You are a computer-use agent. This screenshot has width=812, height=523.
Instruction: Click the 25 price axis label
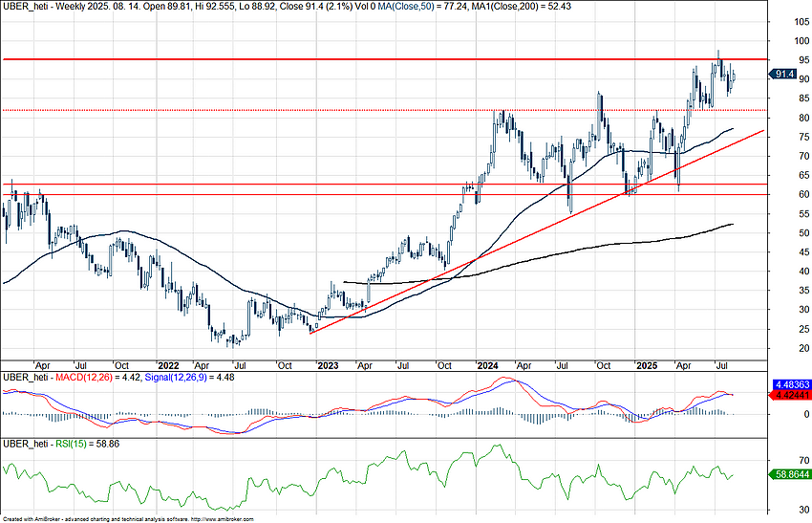coord(803,329)
